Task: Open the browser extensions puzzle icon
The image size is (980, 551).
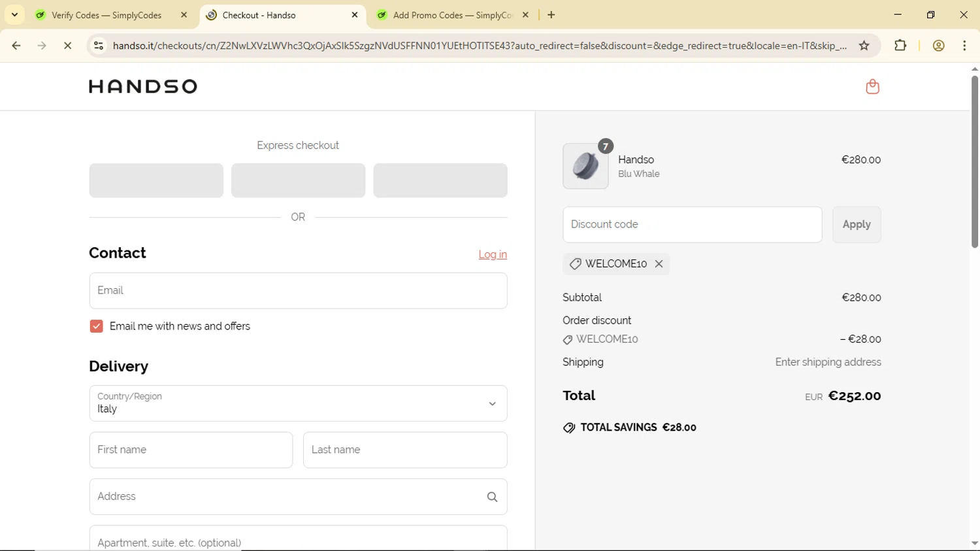Action: click(x=900, y=46)
